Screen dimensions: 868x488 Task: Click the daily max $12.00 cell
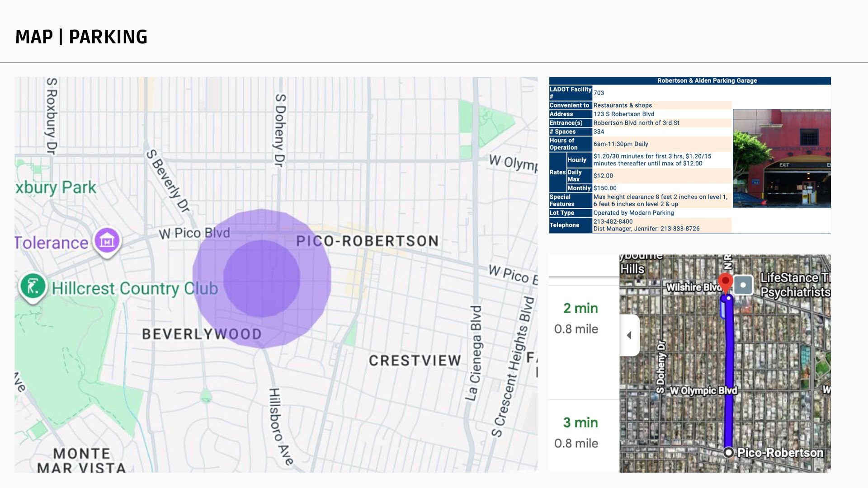662,176
